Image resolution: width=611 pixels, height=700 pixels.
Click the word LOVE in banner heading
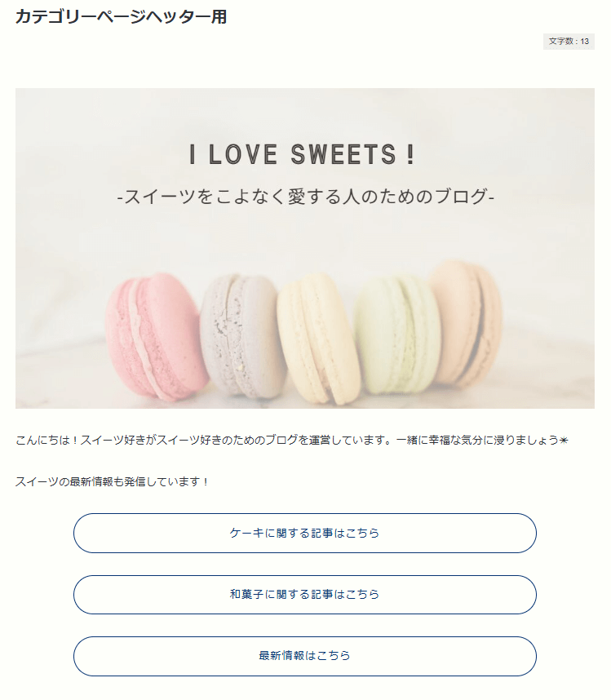pos(244,154)
